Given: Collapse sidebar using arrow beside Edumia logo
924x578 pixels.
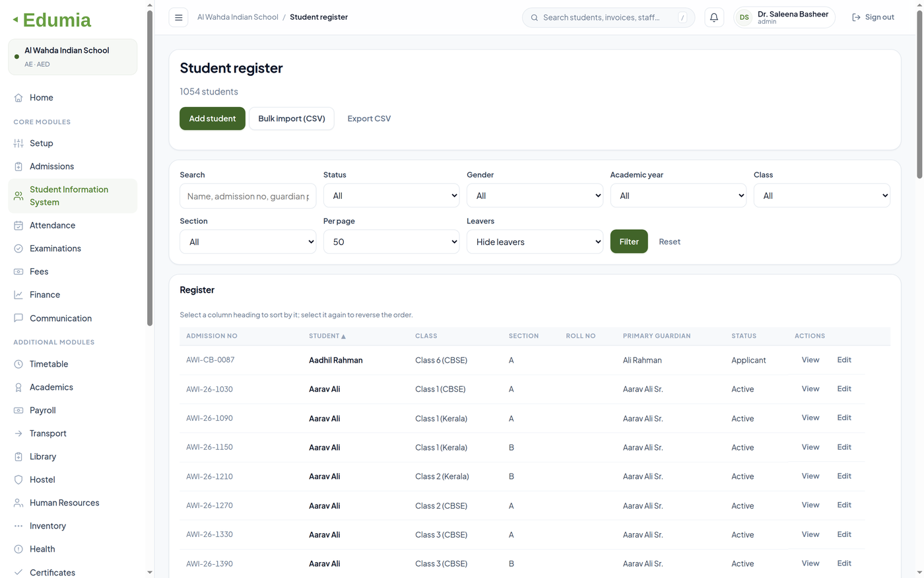Looking at the screenshot, I should coord(15,20).
